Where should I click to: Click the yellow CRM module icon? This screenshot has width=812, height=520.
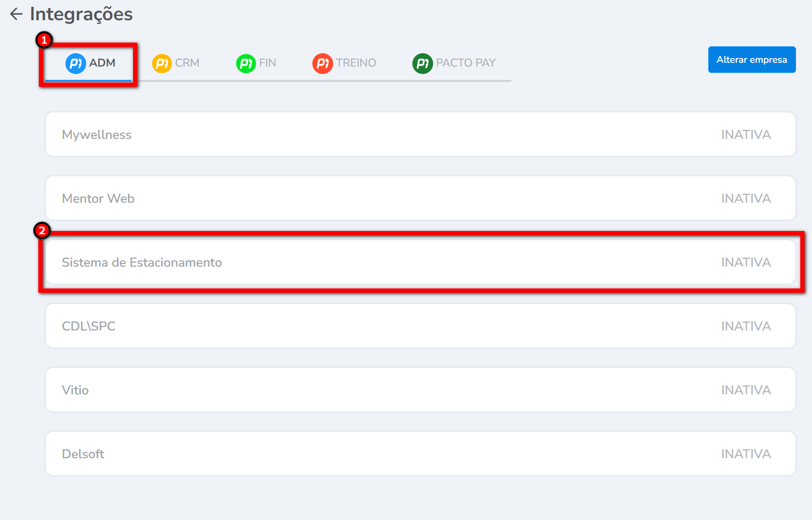[162, 63]
